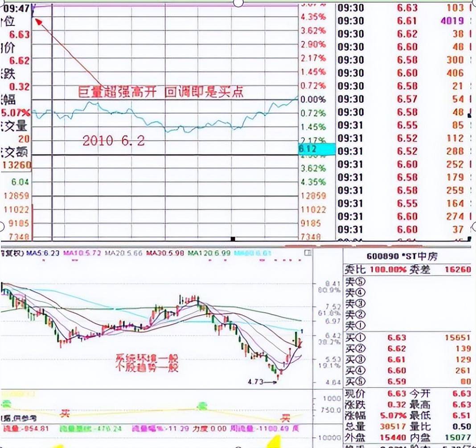Click the 现价 current price label
Viewport: 476px width, 448px height.
[x=355, y=393]
